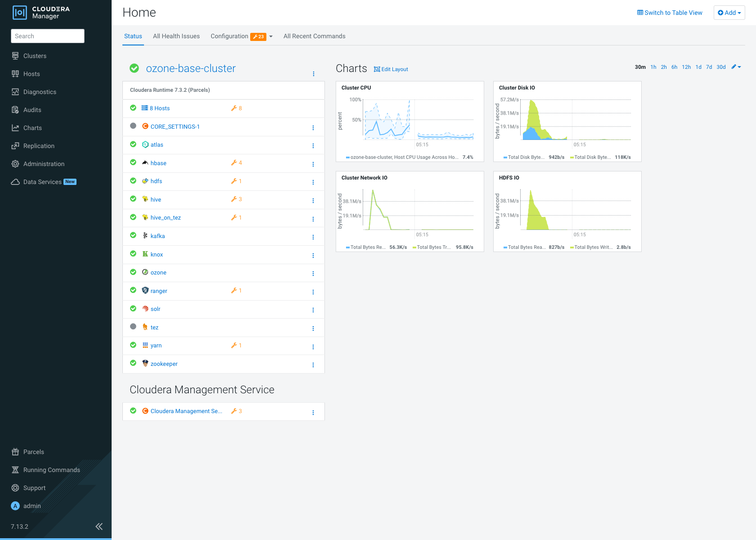756x540 pixels.
Task: Click the Cloudera Manager logo
Action: click(x=41, y=13)
